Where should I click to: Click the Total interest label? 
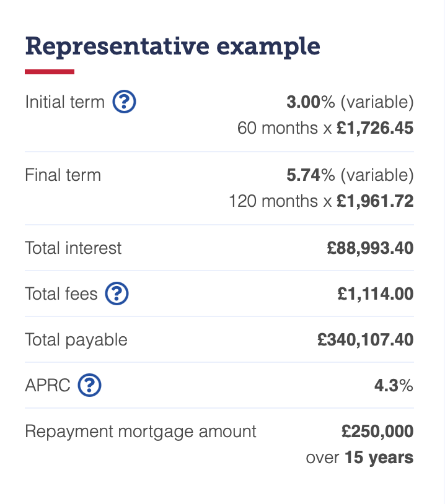[x=73, y=248]
